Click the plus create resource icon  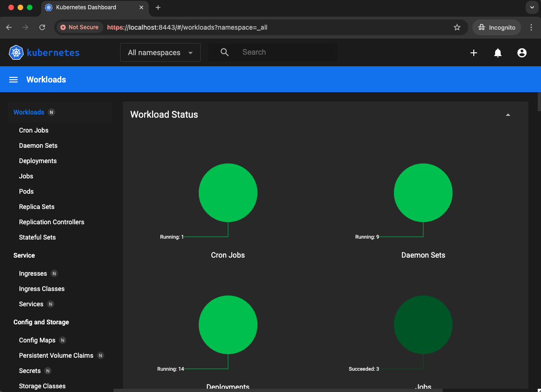click(474, 53)
